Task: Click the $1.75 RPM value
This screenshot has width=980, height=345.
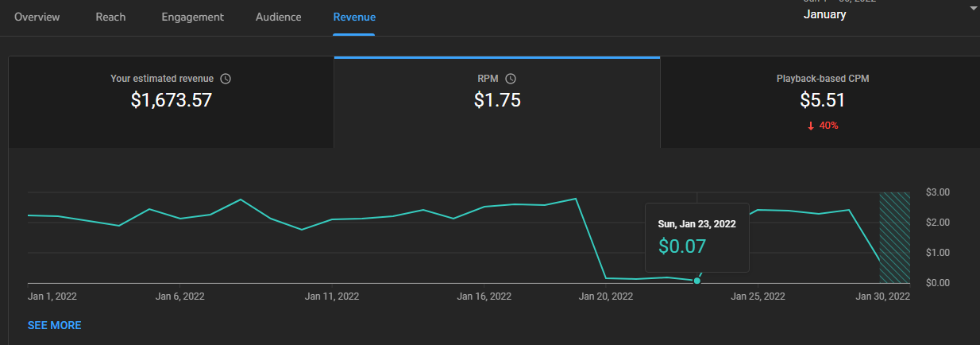Action: (497, 100)
